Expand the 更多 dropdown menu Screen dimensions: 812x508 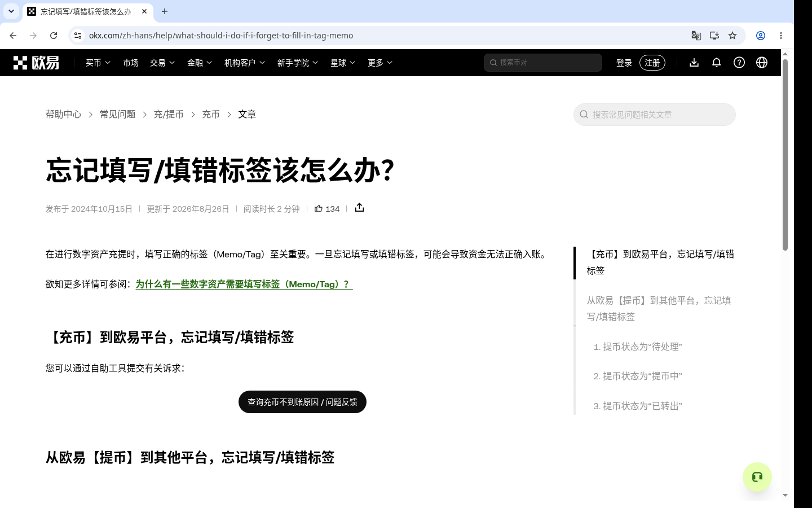click(380, 63)
